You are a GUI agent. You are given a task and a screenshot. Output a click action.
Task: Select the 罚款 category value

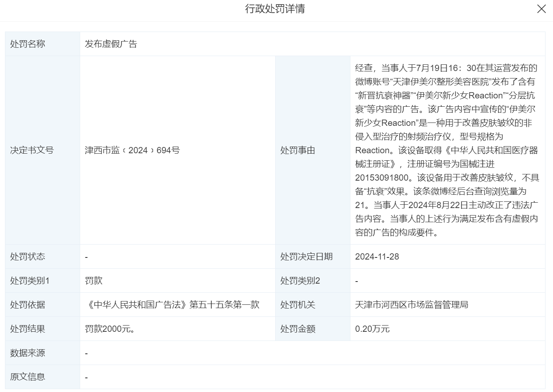point(93,281)
